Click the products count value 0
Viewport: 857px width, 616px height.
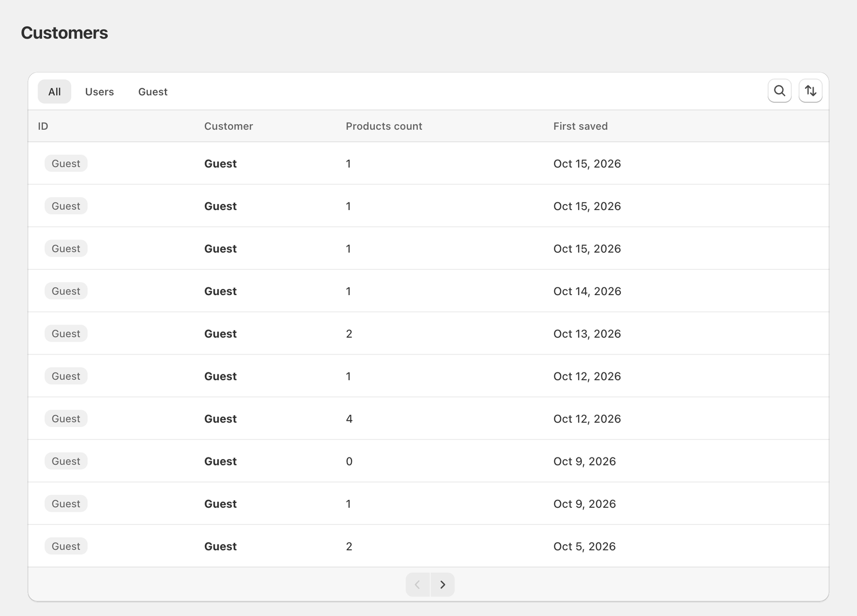(349, 461)
